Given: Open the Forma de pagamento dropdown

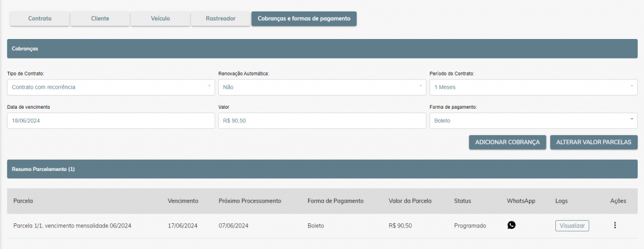Looking at the screenshot, I should [x=533, y=120].
